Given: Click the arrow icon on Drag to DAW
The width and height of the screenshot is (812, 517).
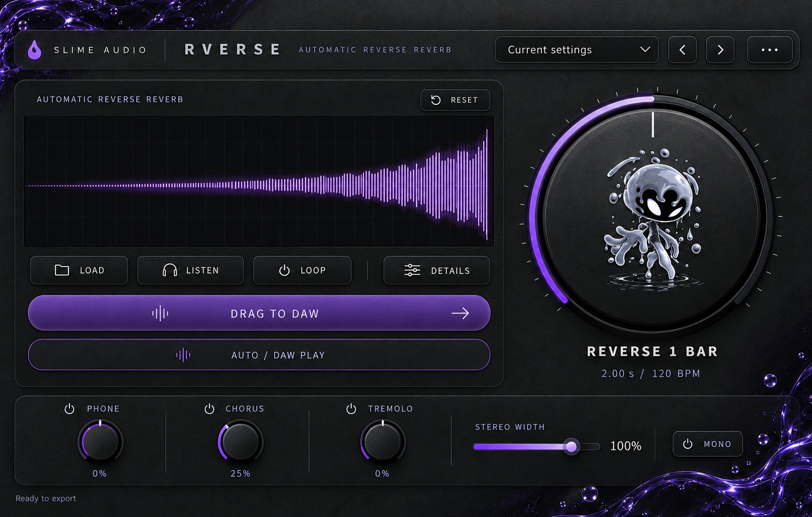Looking at the screenshot, I should tap(460, 313).
